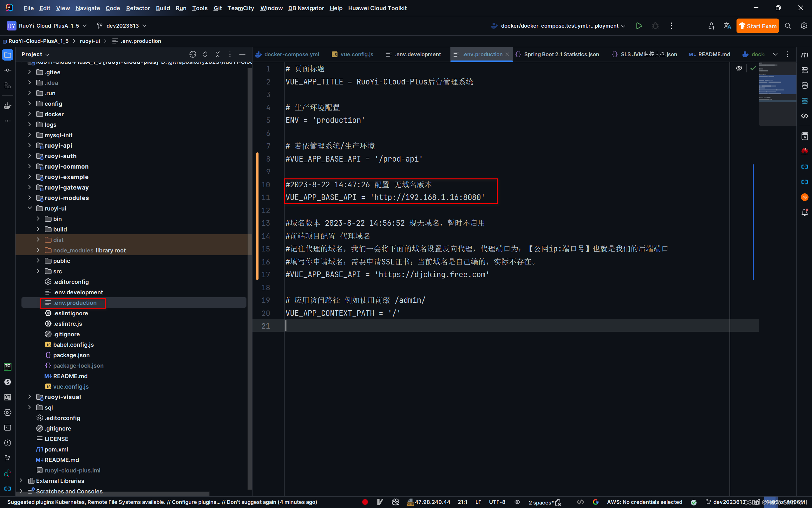Open the Refactor menu

pyautogui.click(x=138, y=8)
